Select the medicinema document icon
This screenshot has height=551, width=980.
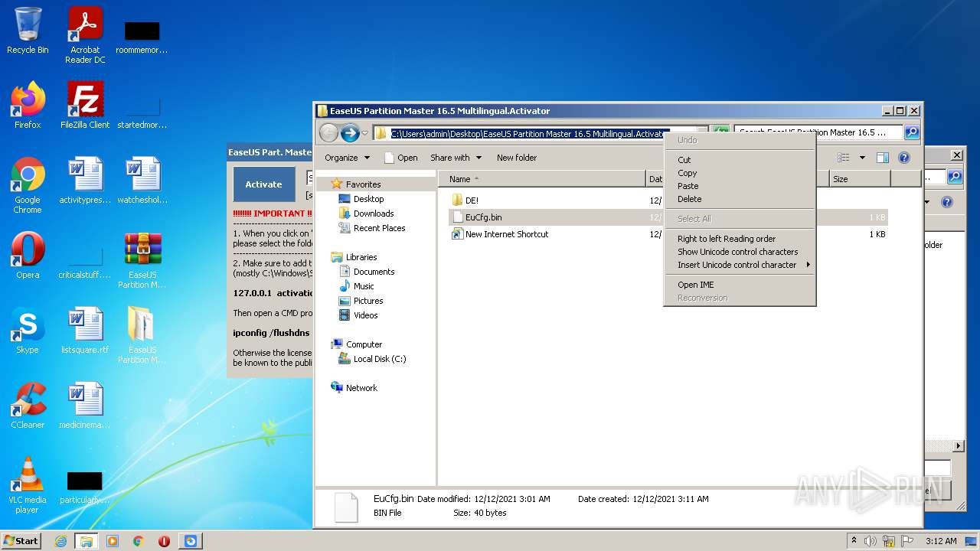tap(85, 406)
